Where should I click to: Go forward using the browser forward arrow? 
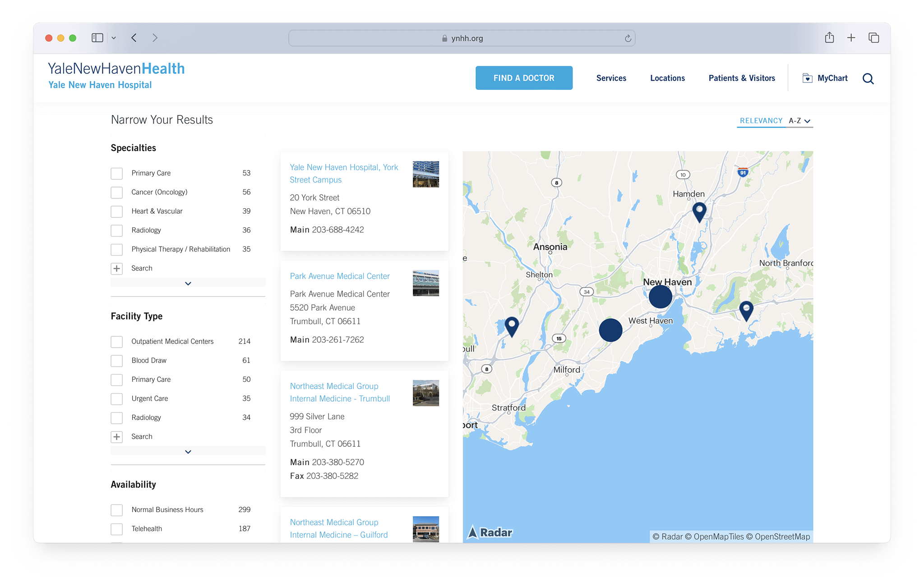[155, 38]
